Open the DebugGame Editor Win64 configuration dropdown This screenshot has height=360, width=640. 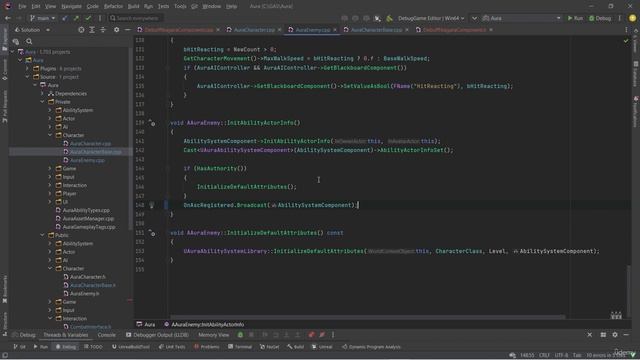point(431,18)
